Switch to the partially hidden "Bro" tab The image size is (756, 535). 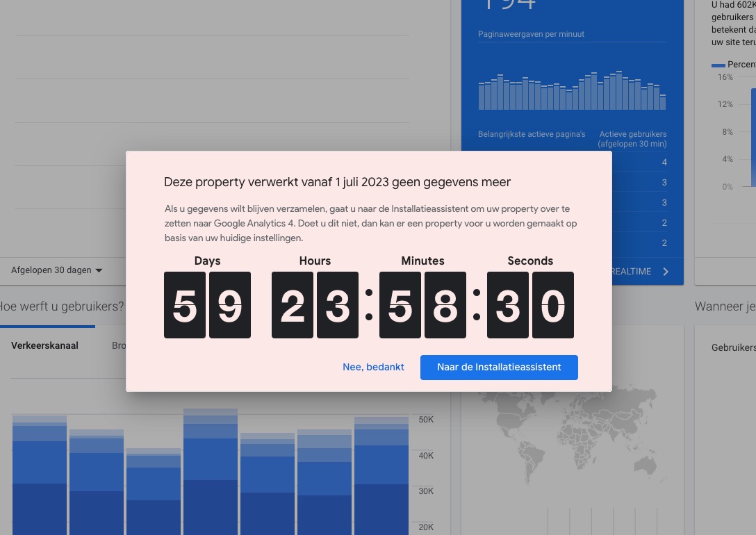(118, 345)
